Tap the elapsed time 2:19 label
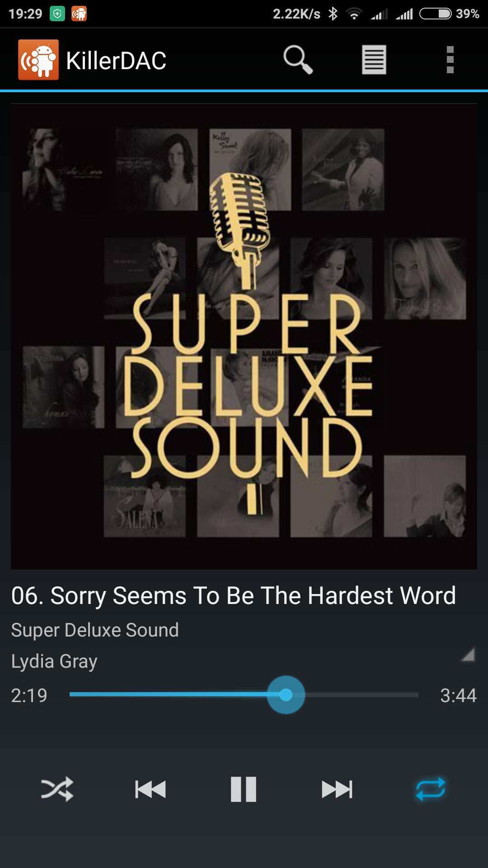Viewport: 488px width, 868px height. 29,695
